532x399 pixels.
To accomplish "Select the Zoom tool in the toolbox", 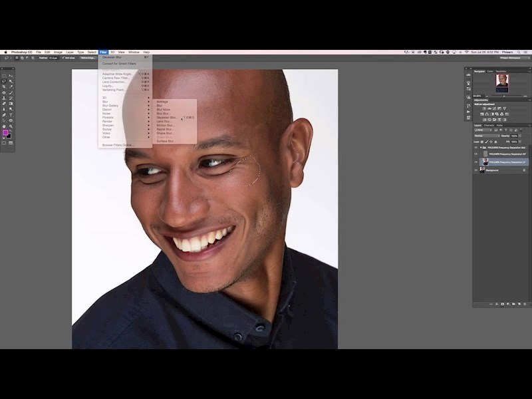I will [11, 126].
